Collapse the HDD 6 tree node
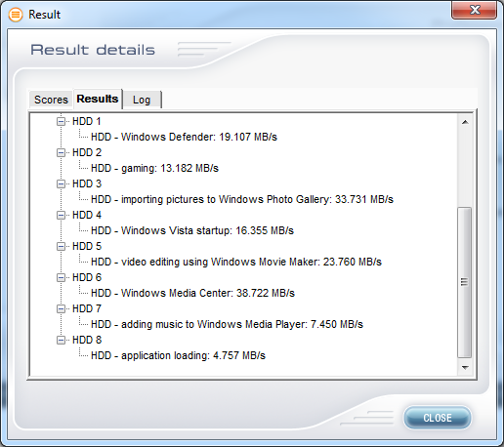This screenshot has height=447, width=504. point(61,277)
